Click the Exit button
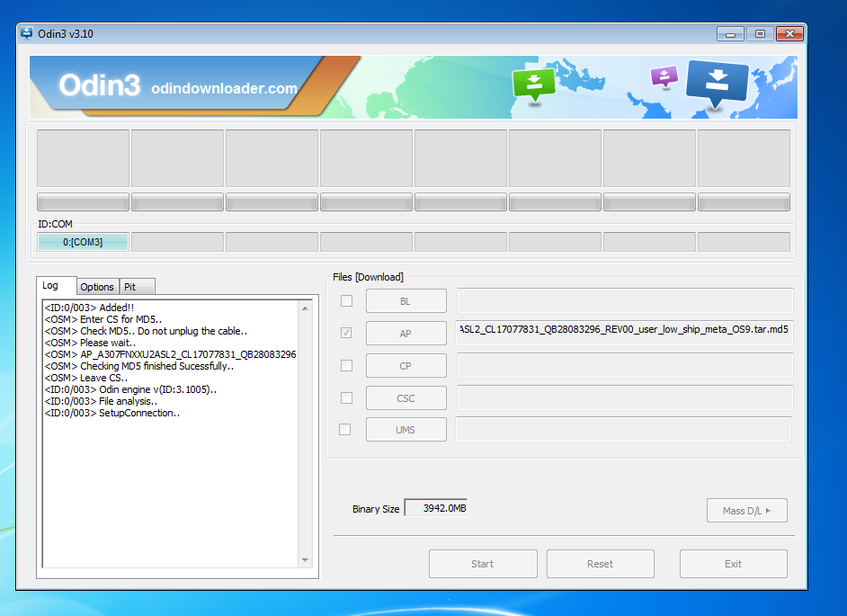 (734, 564)
